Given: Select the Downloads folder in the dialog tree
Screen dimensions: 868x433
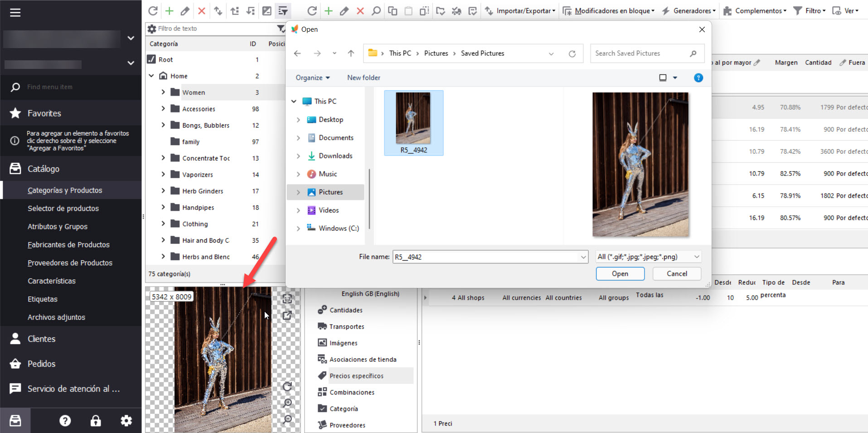Looking at the screenshot, I should pyautogui.click(x=335, y=156).
